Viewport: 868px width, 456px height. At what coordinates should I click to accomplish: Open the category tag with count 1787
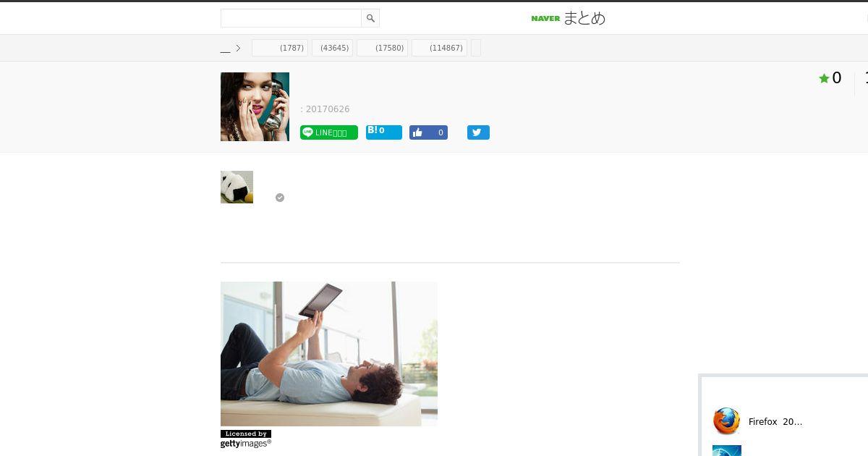[280, 48]
